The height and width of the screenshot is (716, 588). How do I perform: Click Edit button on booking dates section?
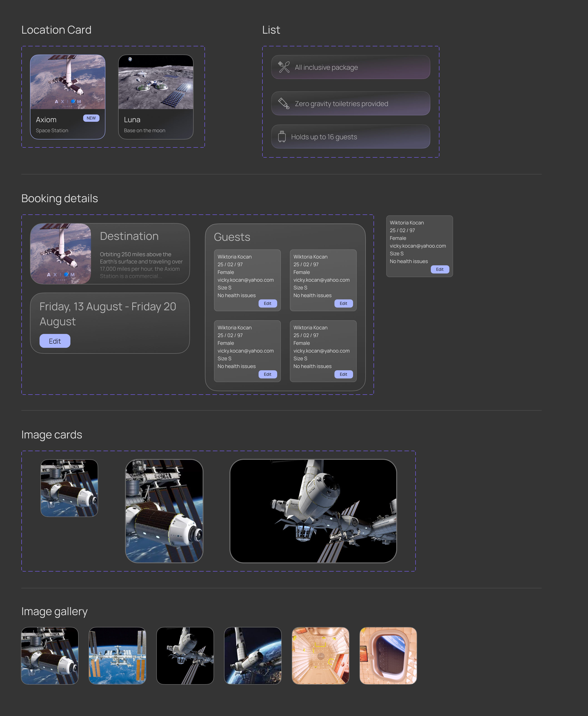(x=54, y=341)
